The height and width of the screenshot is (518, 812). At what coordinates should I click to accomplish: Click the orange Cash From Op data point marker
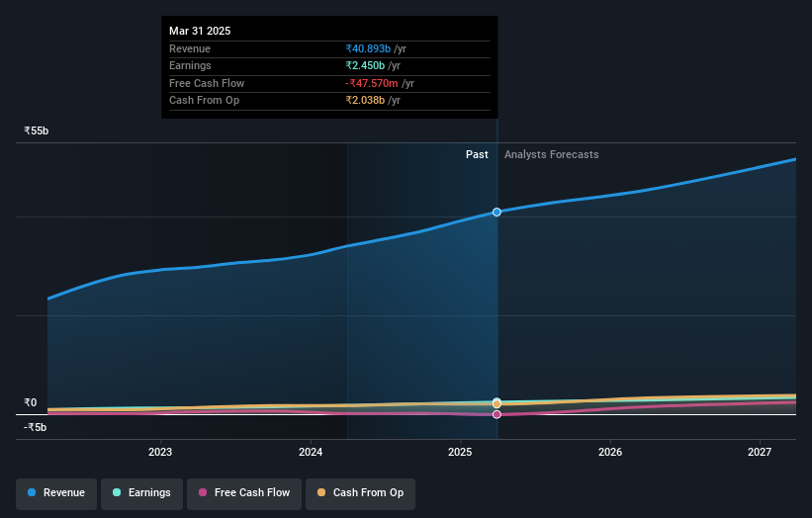click(x=496, y=403)
